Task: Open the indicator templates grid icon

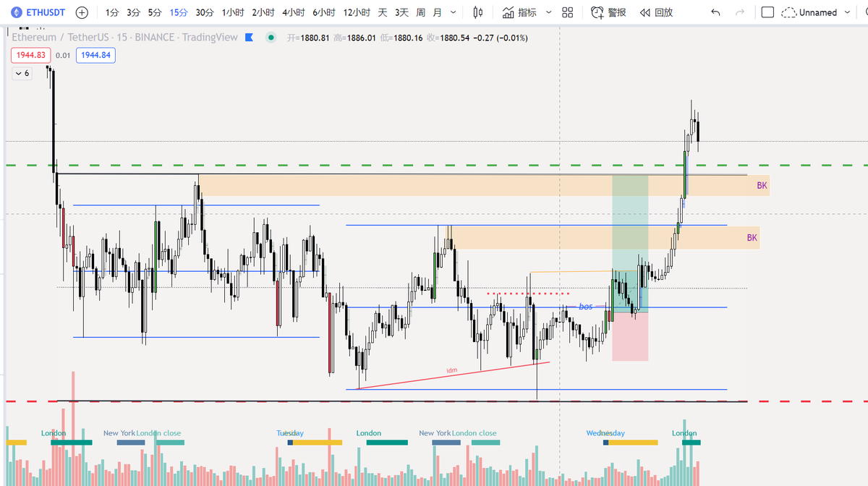Action: [x=568, y=12]
